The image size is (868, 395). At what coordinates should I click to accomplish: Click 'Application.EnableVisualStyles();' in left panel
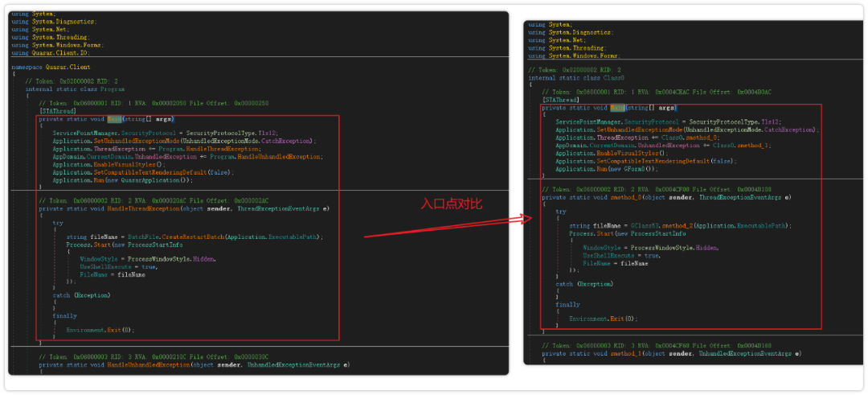[109, 165]
